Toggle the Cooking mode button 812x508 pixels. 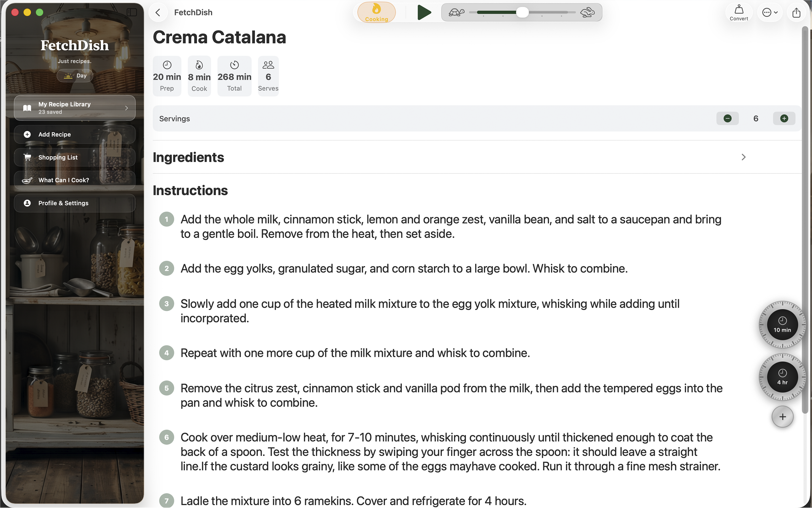pyautogui.click(x=377, y=13)
